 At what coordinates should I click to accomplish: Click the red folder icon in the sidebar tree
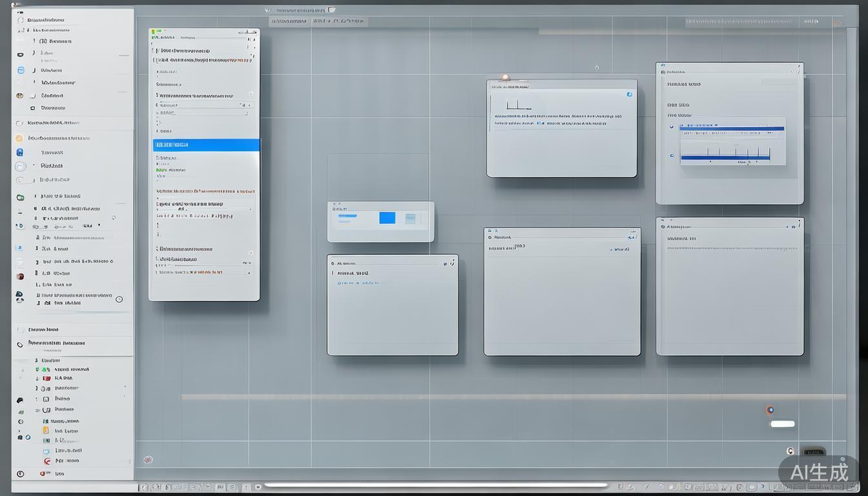click(x=46, y=378)
